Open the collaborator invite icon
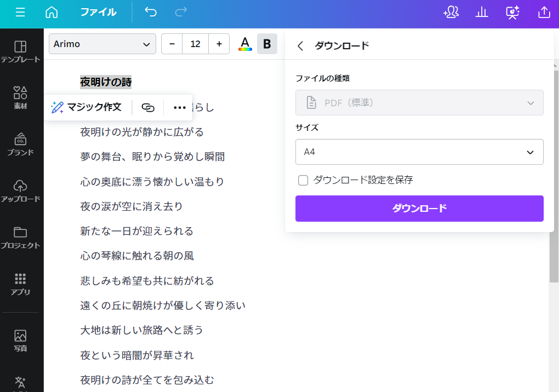 (x=451, y=12)
